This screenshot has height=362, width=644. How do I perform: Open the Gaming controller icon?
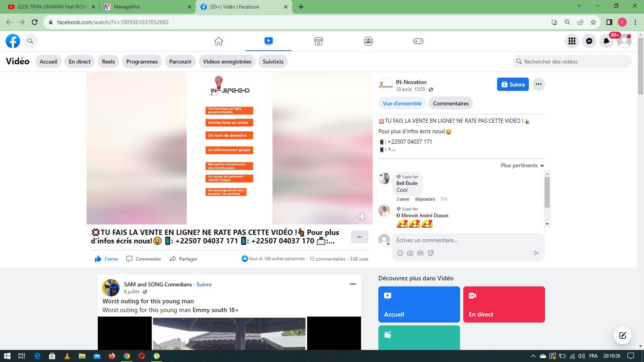coord(418,41)
